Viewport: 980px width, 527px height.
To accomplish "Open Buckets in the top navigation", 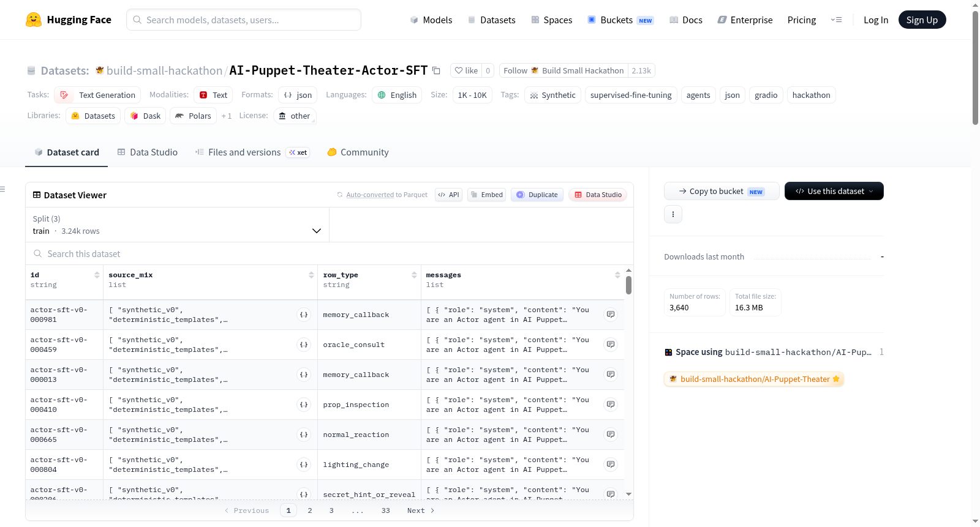I will tap(620, 20).
